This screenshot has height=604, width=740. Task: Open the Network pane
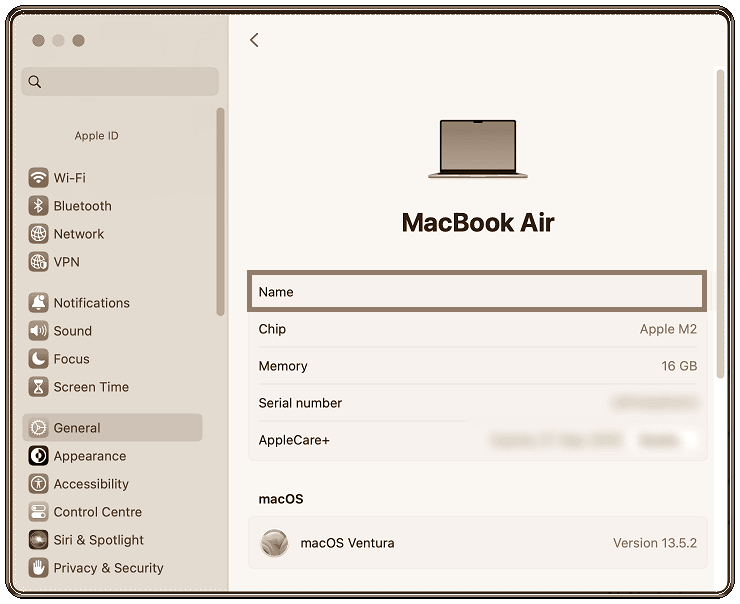pos(112,234)
